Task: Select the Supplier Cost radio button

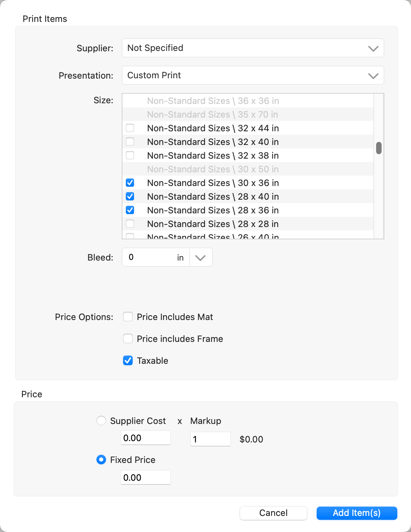Action: 101,421
